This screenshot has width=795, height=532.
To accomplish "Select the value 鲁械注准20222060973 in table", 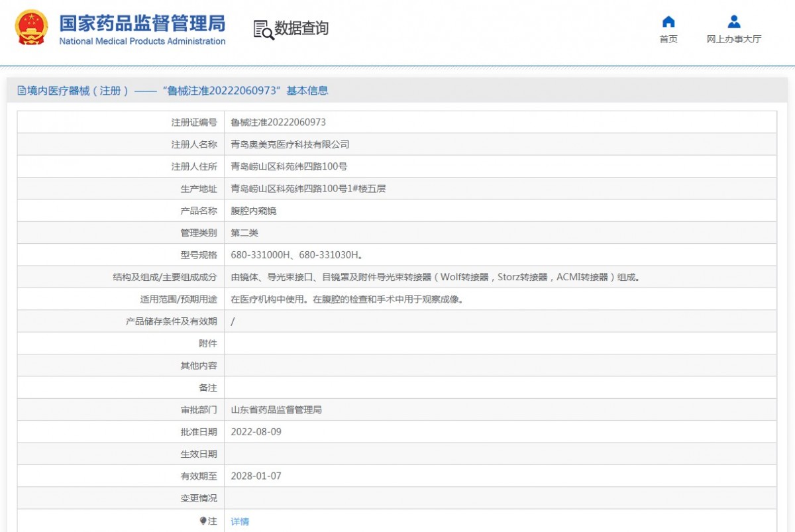I will 278,123.
